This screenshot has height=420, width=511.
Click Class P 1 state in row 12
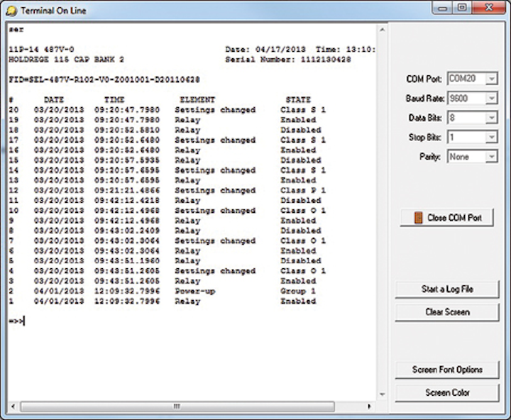pos(303,190)
